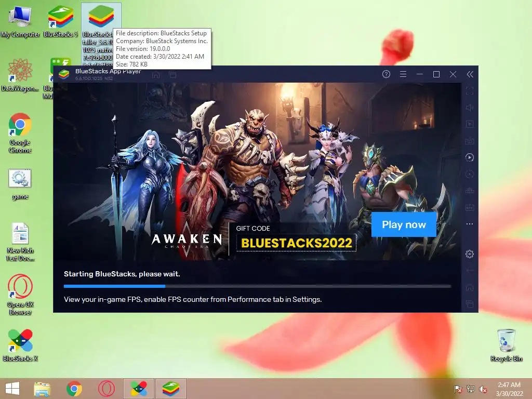Click the FPS counter tip text
This screenshot has height=399, width=532.
193,300
